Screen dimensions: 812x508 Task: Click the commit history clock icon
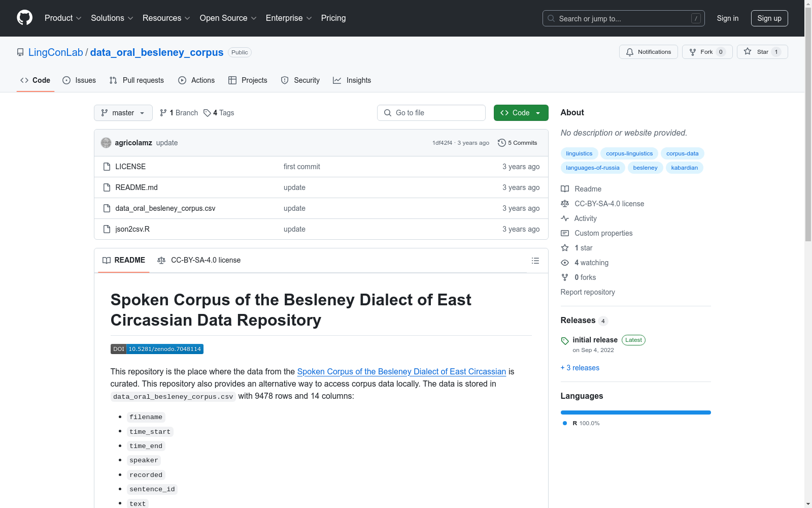[502, 143]
